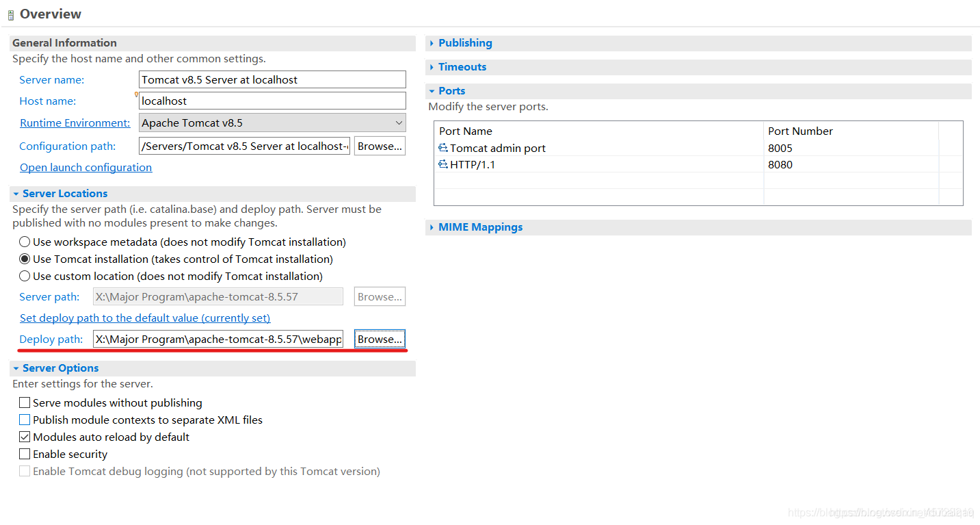The width and height of the screenshot is (980, 525).
Task: Browse for the Configuration path
Action: (380, 146)
